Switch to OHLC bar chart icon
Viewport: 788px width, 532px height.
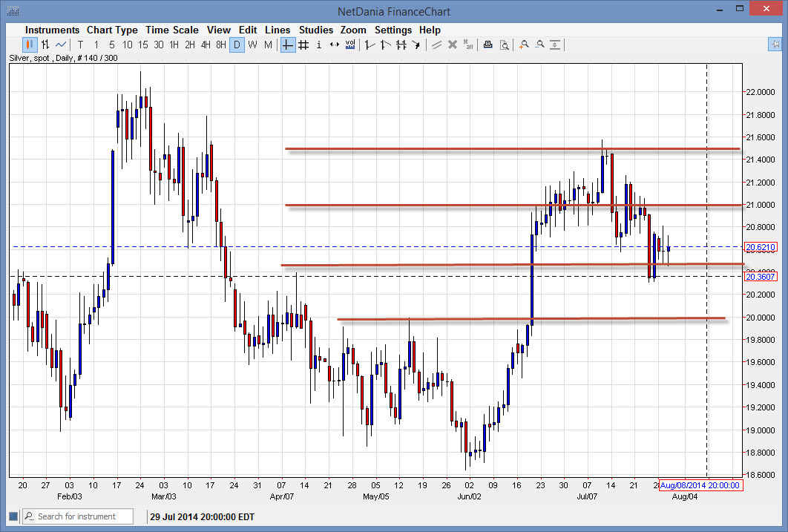[45, 45]
